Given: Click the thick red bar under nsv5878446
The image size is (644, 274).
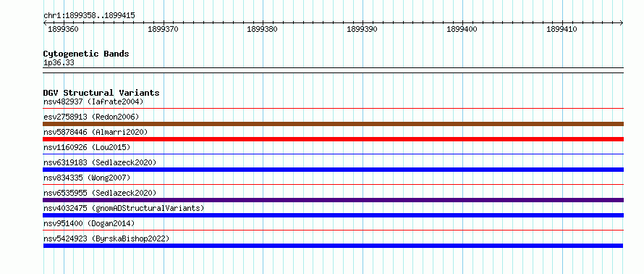Looking at the screenshot, I should tap(333, 139).
